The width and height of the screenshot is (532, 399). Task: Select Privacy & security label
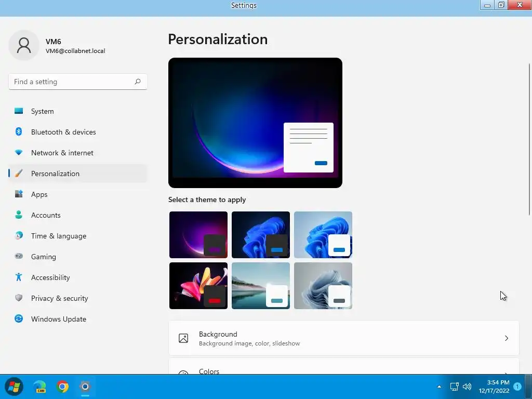(x=59, y=298)
